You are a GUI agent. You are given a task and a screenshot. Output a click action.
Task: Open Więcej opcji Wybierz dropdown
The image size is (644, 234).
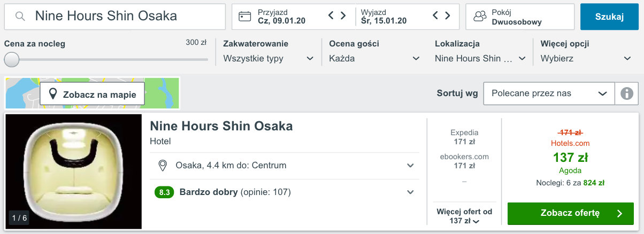[x=586, y=58]
